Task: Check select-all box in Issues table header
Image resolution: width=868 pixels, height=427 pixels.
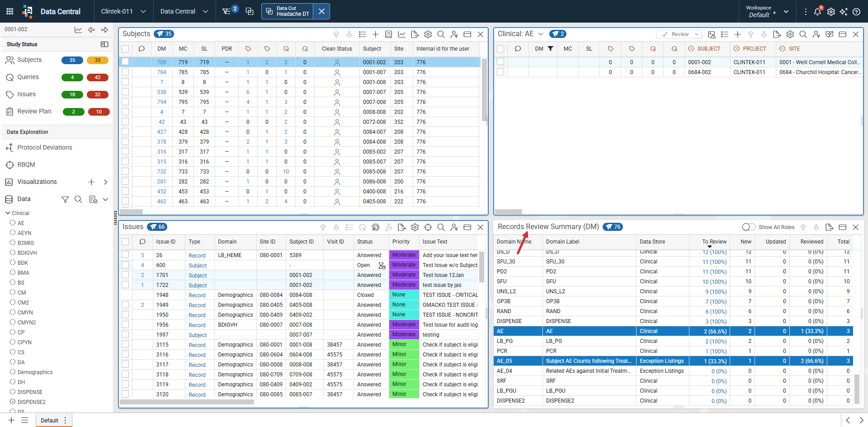Action: click(x=125, y=242)
